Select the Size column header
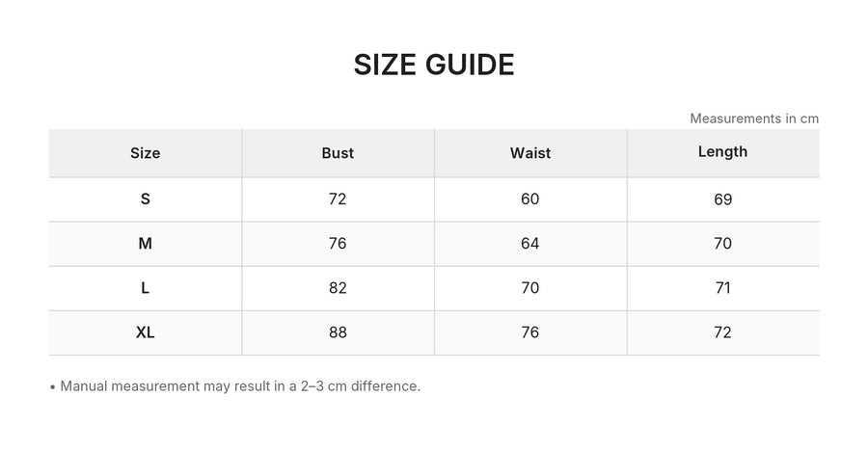Viewport: 868px width, 450px height. point(145,153)
